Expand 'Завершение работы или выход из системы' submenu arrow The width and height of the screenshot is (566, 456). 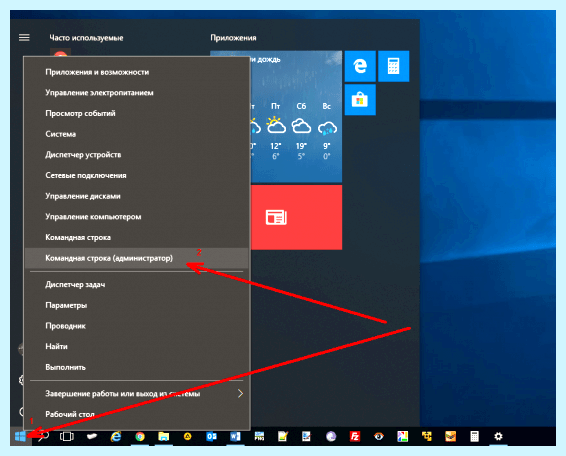[x=240, y=394]
